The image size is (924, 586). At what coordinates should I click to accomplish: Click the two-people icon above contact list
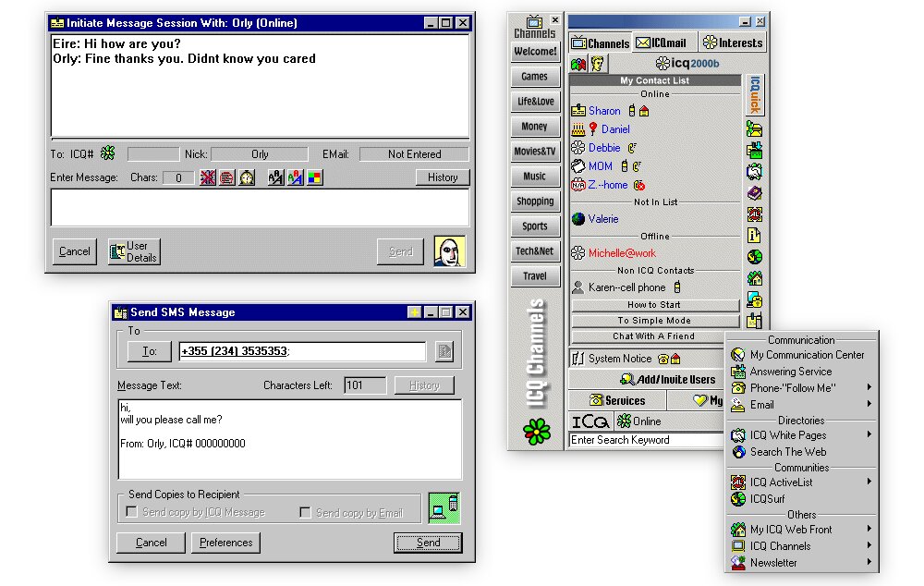click(x=578, y=64)
